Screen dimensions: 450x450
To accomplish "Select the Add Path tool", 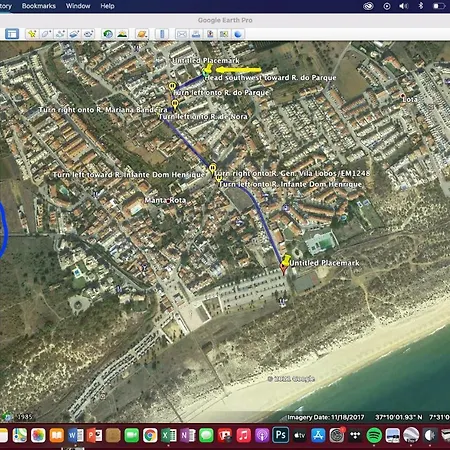I will [x=60, y=34].
